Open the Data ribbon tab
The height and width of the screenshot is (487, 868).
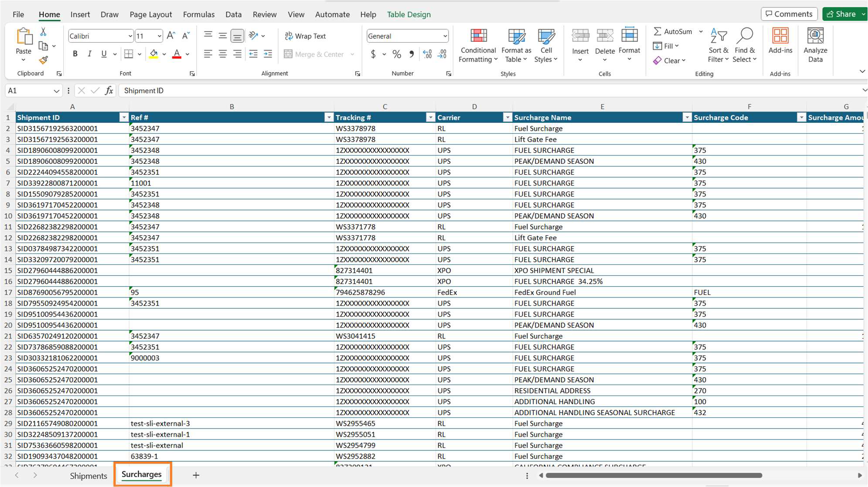tap(233, 14)
